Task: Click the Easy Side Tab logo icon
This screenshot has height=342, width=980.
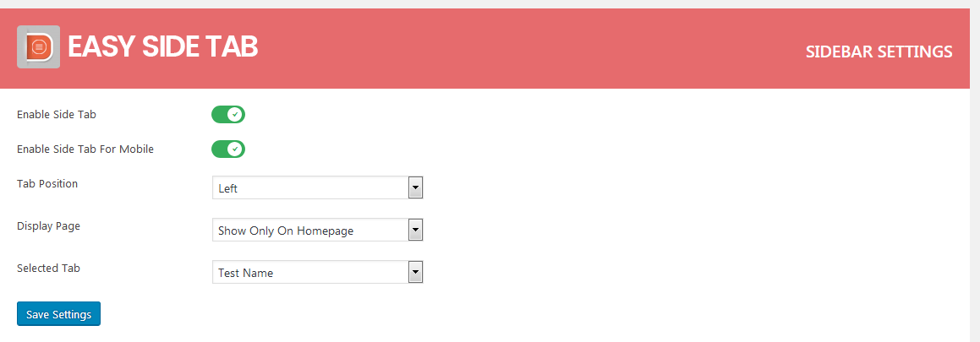Action: click(38, 48)
